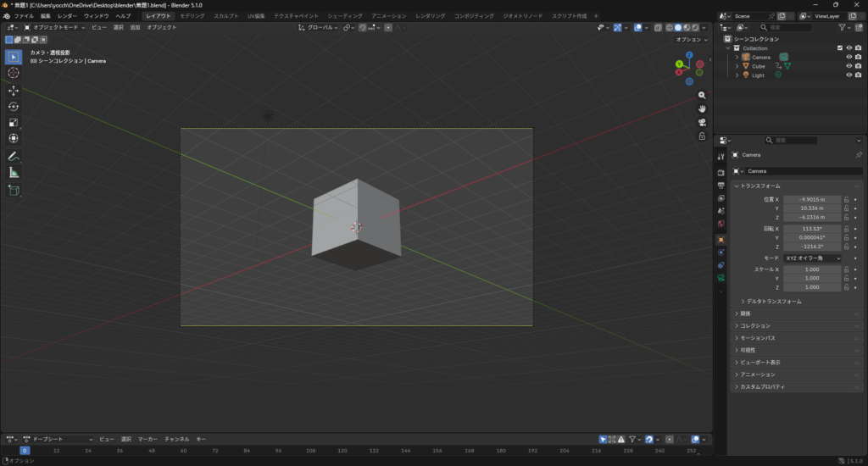Expand the Delta Transform panel

(771, 302)
